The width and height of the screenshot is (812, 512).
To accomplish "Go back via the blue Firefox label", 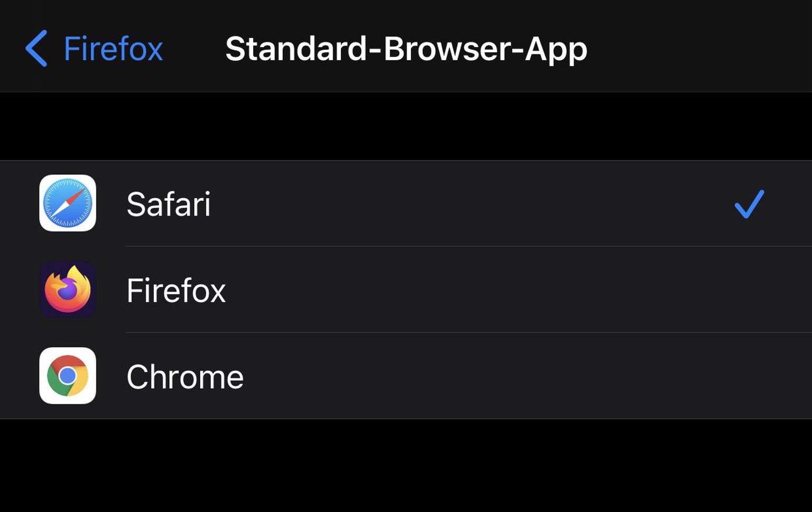I will point(113,49).
